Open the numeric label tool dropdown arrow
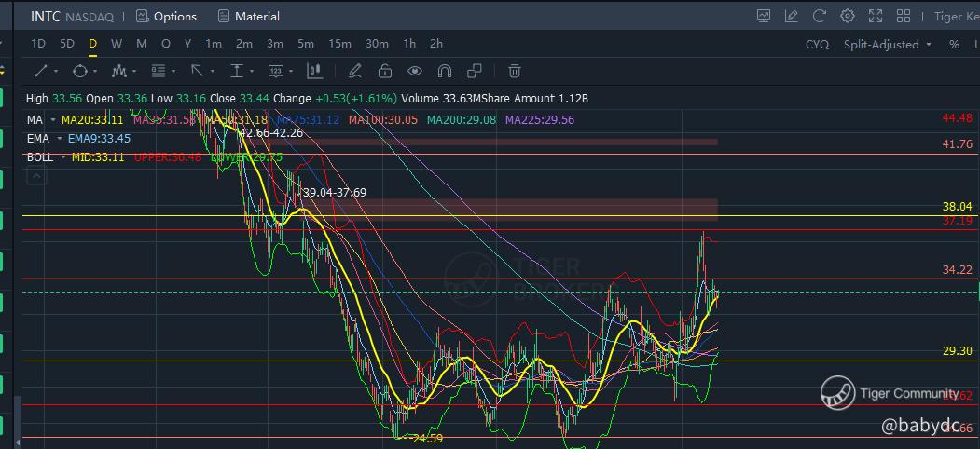The height and width of the screenshot is (449, 980). pyautogui.click(x=291, y=72)
